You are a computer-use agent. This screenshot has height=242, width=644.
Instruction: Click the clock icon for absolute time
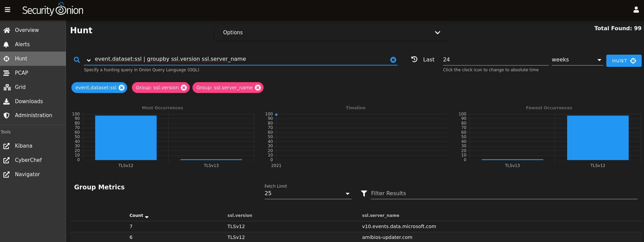[x=414, y=59]
